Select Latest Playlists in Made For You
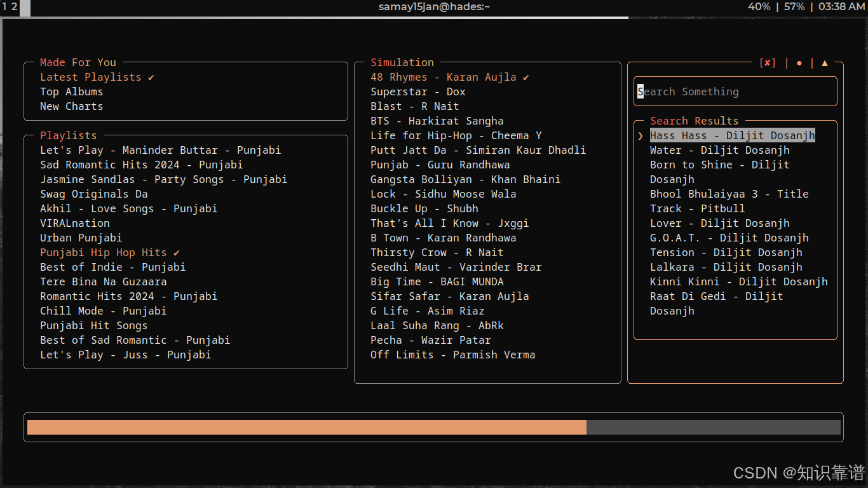The height and width of the screenshot is (488, 868). [97, 77]
